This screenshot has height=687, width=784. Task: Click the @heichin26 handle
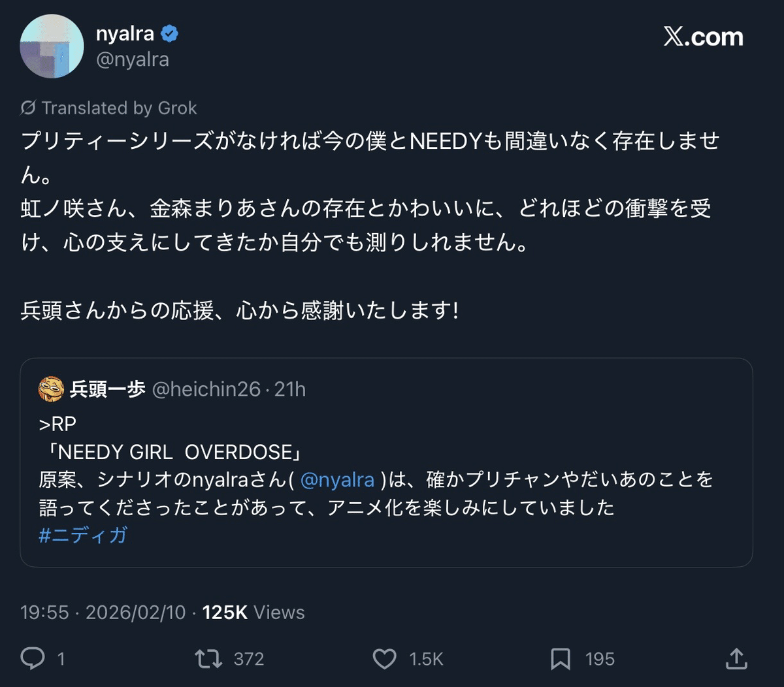pos(206,389)
